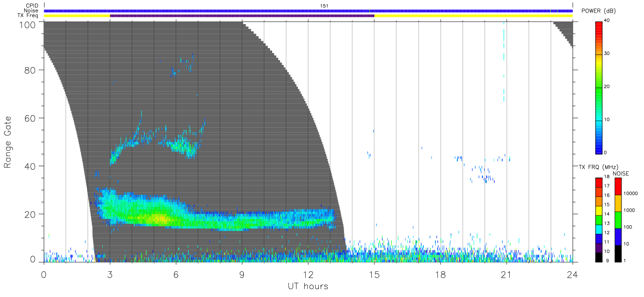Click the NOISE legend title
The image size is (644, 297).
pos(620,173)
